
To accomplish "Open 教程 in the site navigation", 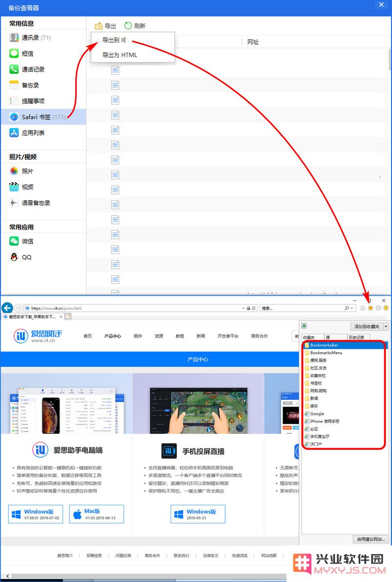I will pyautogui.click(x=180, y=336).
